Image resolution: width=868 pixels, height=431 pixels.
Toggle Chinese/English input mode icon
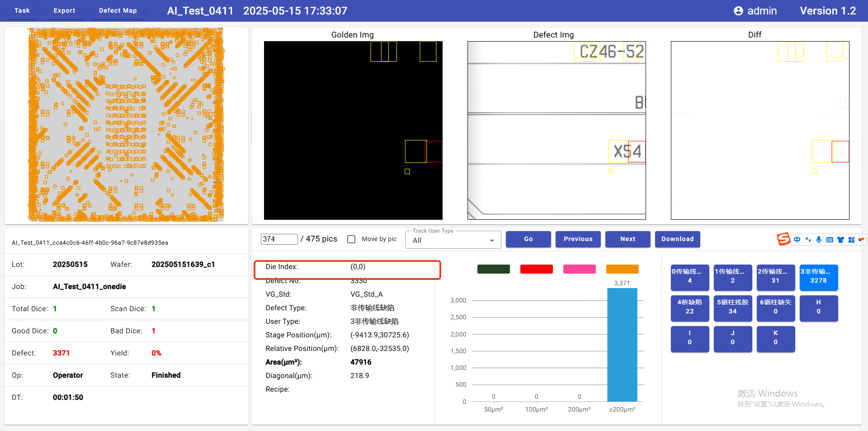click(x=797, y=240)
